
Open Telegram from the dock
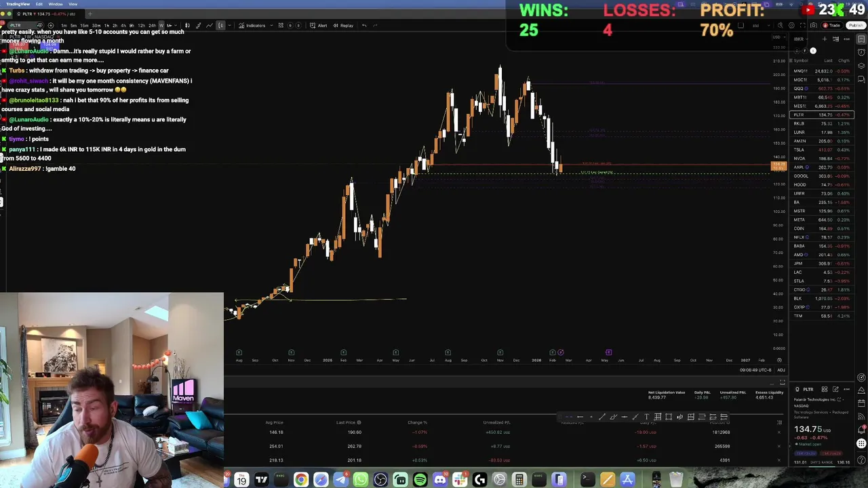[340, 480]
